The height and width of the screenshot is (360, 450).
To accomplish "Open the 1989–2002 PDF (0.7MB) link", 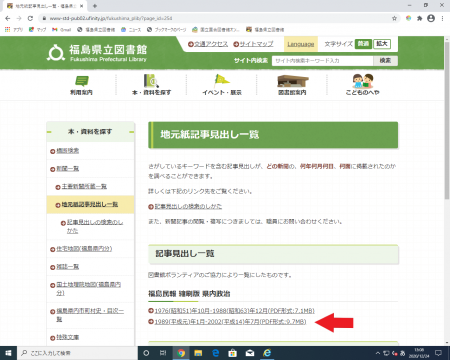I will click(230, 322).
